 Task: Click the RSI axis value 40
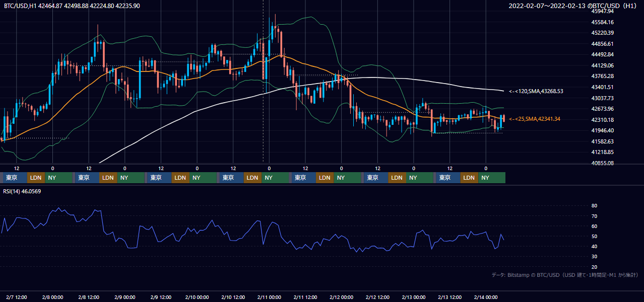click(595, 246)
